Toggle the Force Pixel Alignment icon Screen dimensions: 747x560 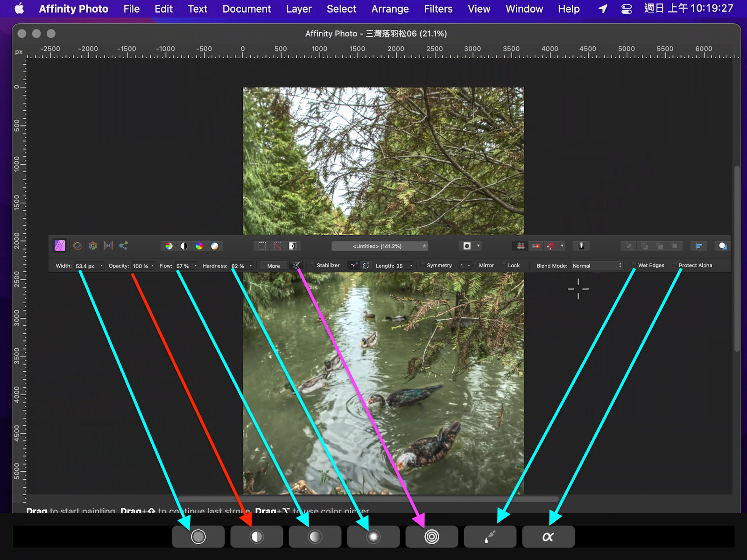[521, 246]
